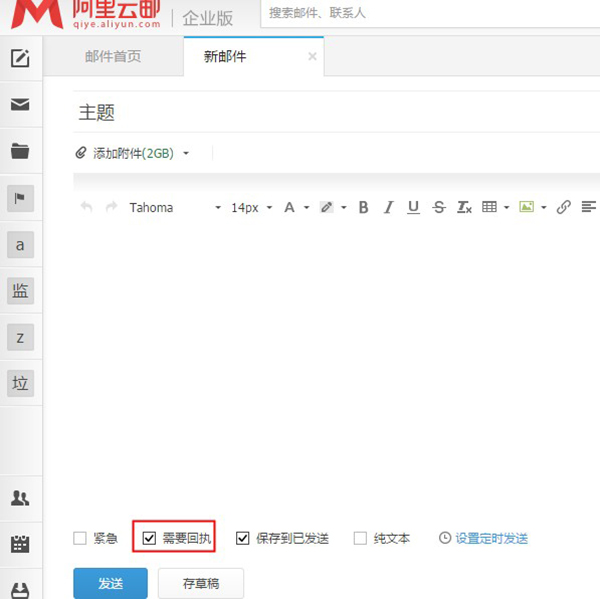This screenshot has width=600, height=599.
Task: Open the Tahoma font family dropdown
Action: click(x=174, y=207)
